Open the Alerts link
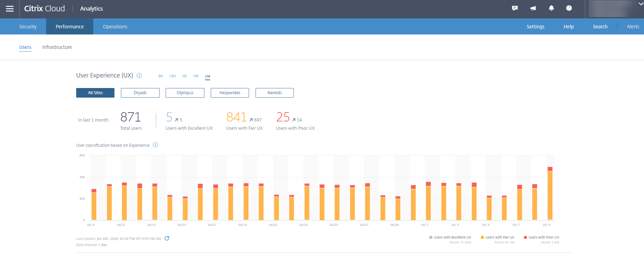The width and height of the screenshot is (644, 259). coord(633,27)
